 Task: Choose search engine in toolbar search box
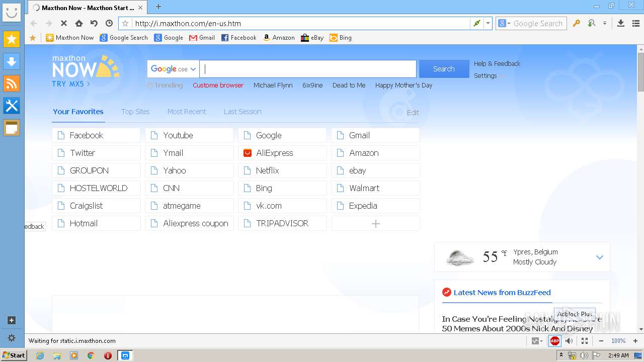coord(504,23)
